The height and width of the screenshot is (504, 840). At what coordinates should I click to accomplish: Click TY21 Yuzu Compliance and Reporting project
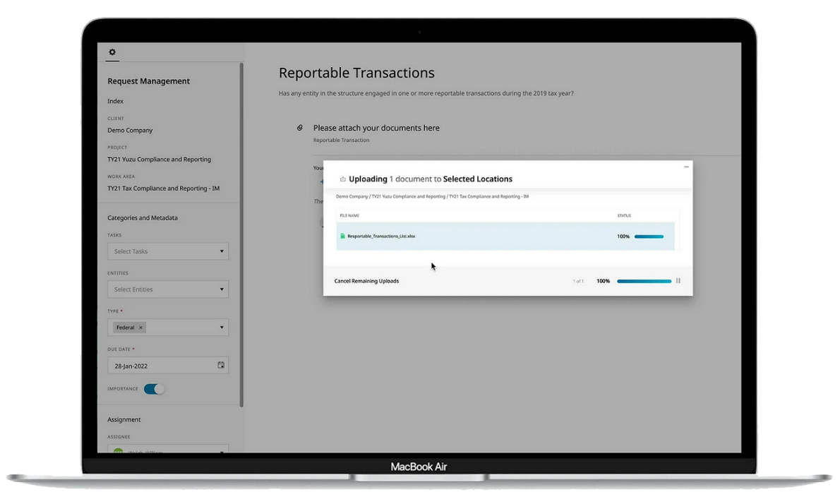coord(159,159)
